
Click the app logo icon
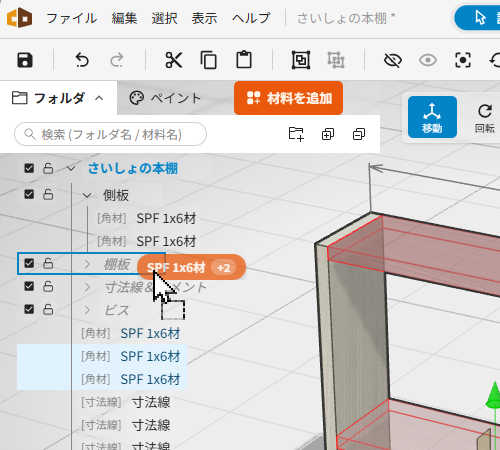[x=20, y=18]
